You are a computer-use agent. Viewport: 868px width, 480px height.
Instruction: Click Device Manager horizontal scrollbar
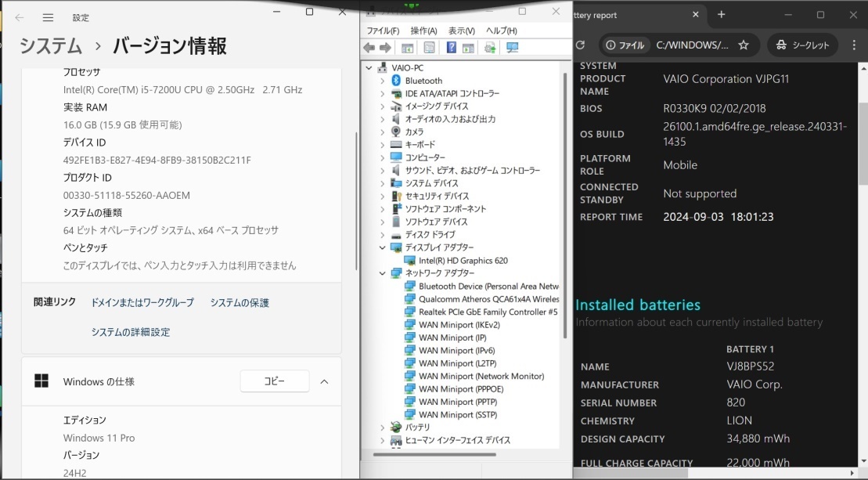[x=434, y=455]
